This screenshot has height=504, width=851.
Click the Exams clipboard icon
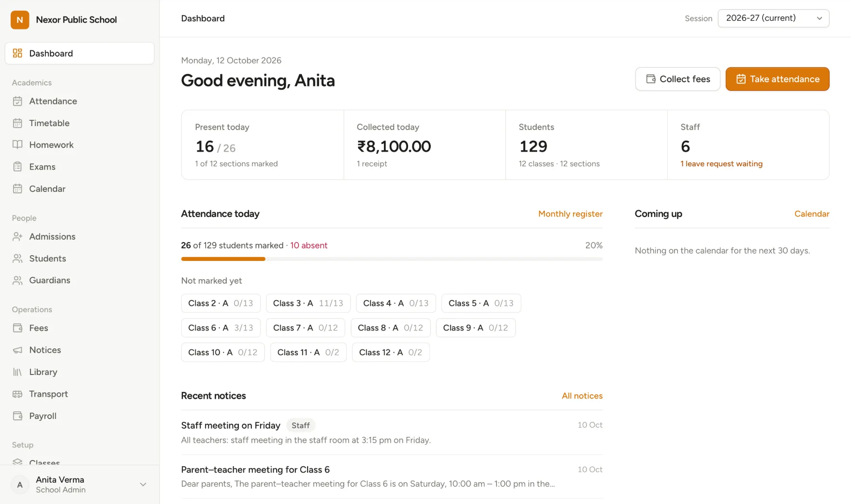17,167
